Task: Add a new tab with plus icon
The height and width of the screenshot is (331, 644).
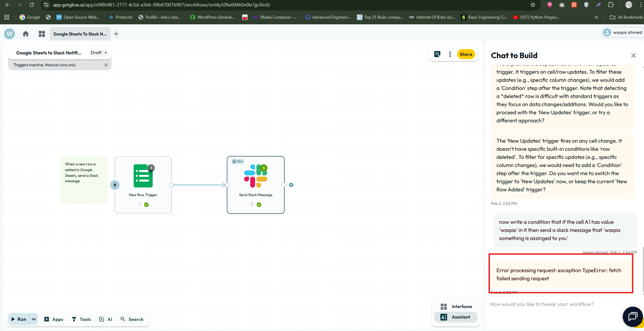Action: [x=116, y=34]
